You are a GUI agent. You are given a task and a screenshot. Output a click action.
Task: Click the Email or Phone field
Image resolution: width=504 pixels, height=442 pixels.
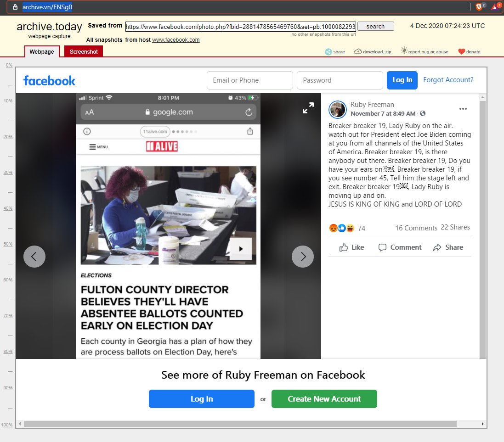point(250,80)
